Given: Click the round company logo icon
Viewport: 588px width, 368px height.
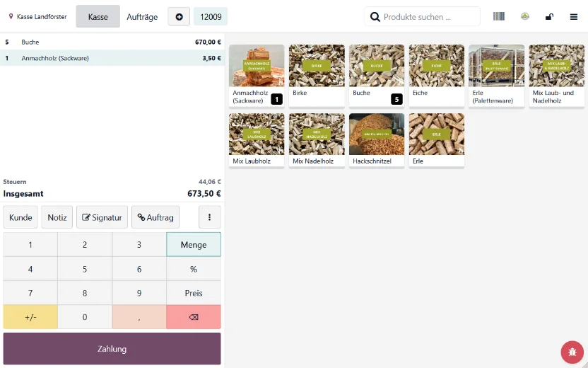Looking at the screenshot, I should pos(524,16).
